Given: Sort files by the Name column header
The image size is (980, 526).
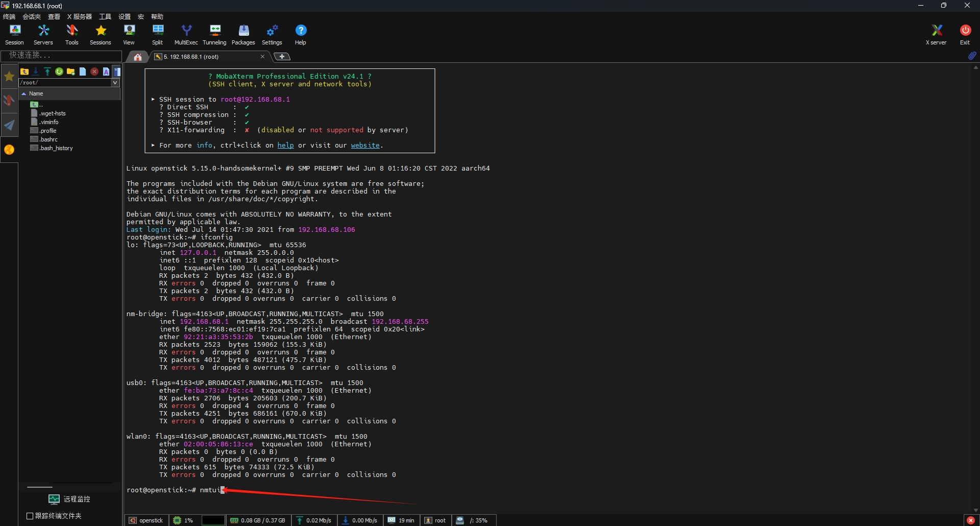Looking at the screenshot, I should click(x=70, y=93).
